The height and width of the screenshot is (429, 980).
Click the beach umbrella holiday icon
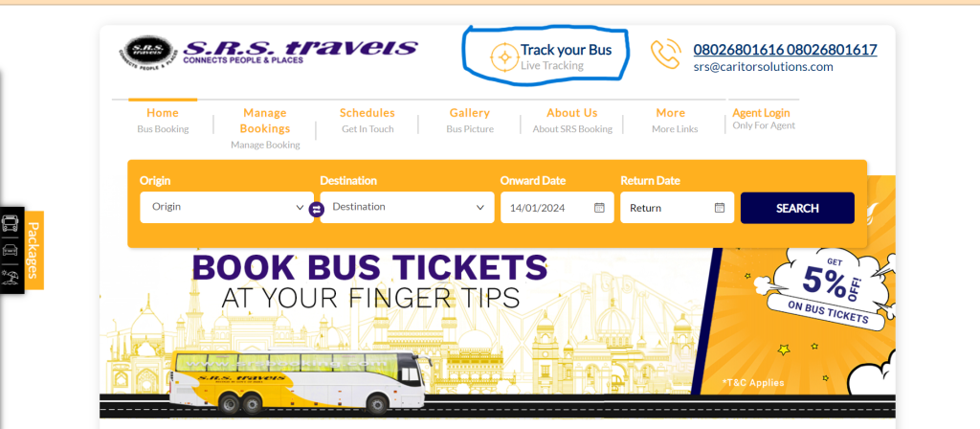[x=10, y=277]
